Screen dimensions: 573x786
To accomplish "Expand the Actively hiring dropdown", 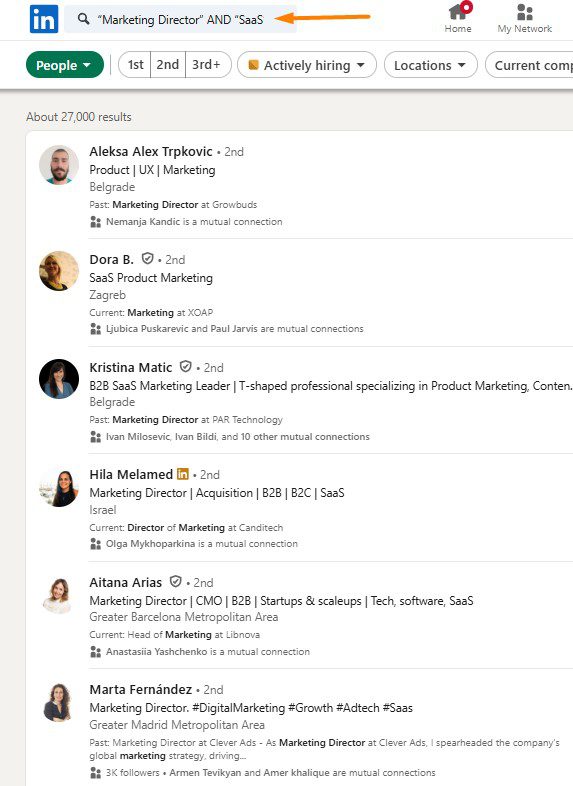I will point(307,65).
